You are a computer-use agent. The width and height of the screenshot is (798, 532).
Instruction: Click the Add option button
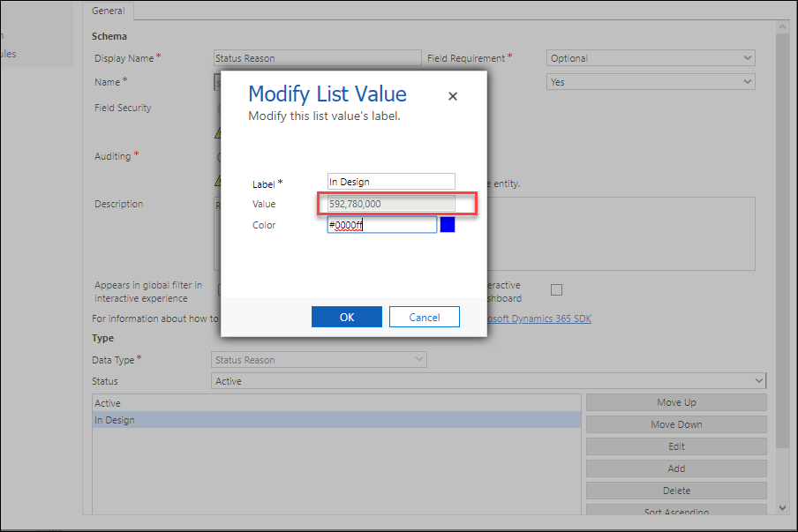(676, 468)
